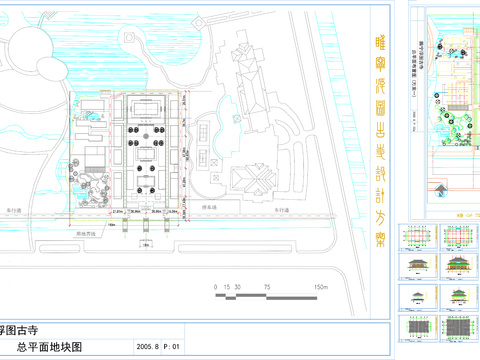The height and width of the screenshot is (360, 480).
Task: Select the 总平面地块图 title text
Action: tap(49, 347)
